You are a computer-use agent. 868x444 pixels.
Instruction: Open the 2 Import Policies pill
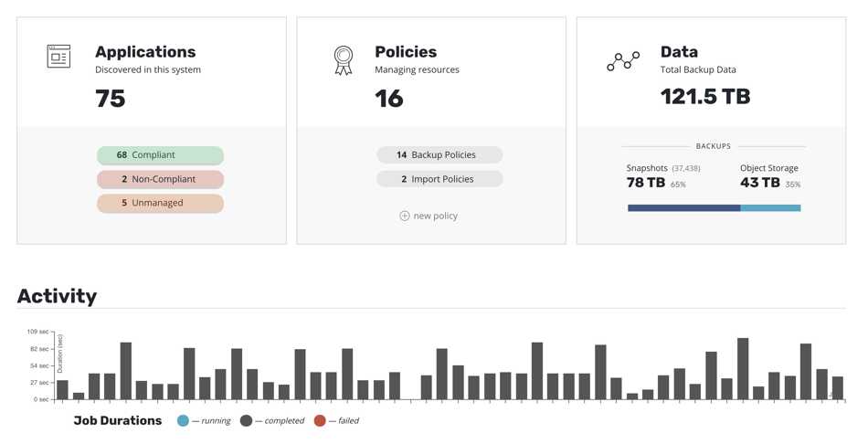439,179
